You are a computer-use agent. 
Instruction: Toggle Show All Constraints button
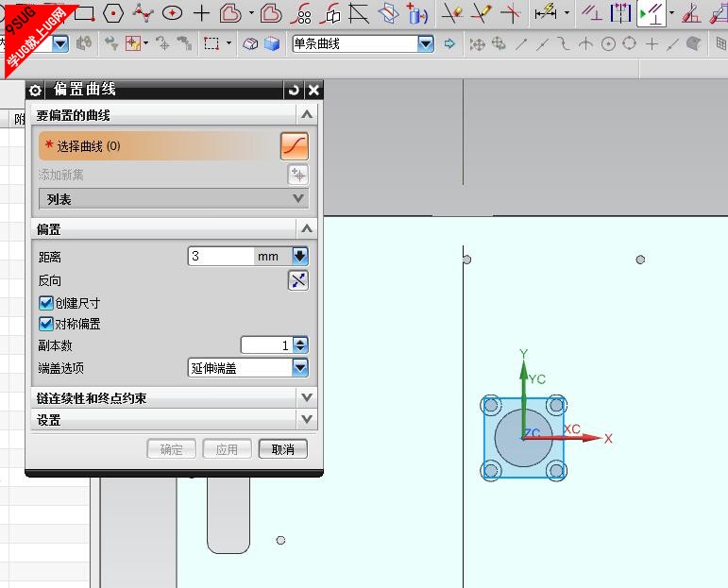click(x=651, y=13)
